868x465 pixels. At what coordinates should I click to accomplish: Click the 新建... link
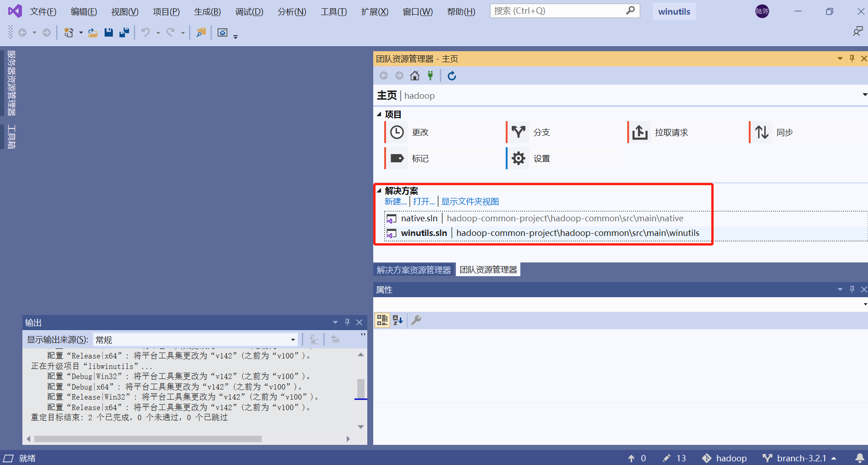[x=396, y=202]
